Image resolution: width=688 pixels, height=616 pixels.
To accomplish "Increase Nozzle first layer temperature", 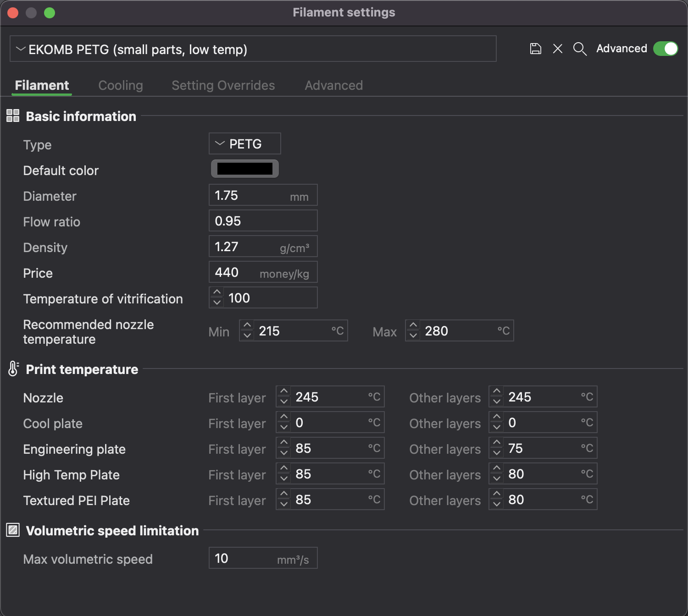I will click(284, 391).
